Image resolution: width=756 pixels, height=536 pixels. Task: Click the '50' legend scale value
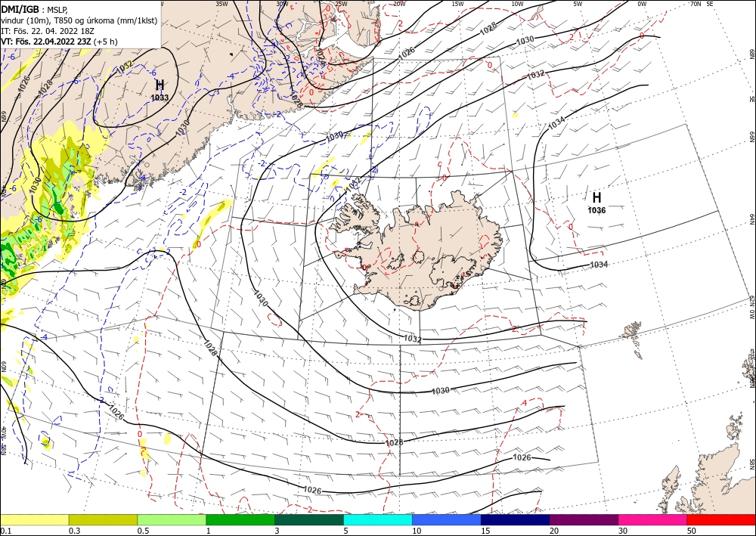click(692, 531)
